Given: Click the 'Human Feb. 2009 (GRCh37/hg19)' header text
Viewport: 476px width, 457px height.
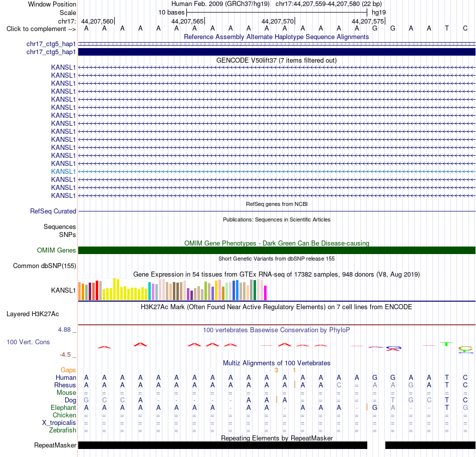Looking at the screenshot, I should click(x=220, y=4).
